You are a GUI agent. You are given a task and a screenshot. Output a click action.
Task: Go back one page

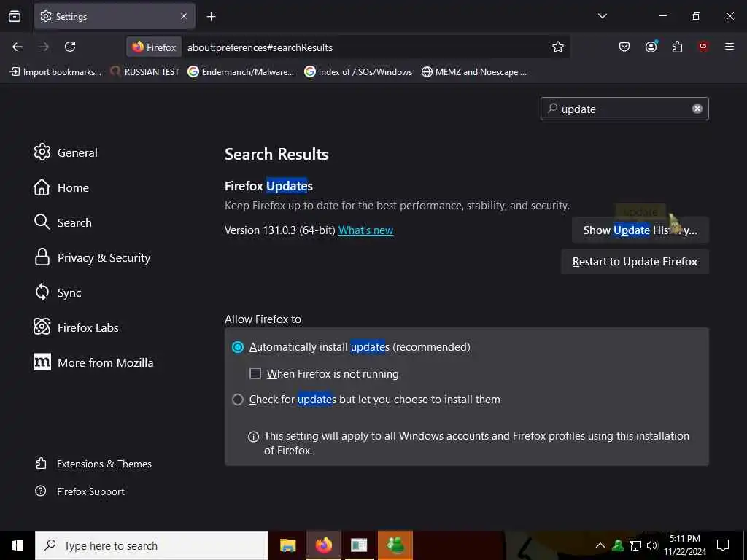tap(18, 47)
